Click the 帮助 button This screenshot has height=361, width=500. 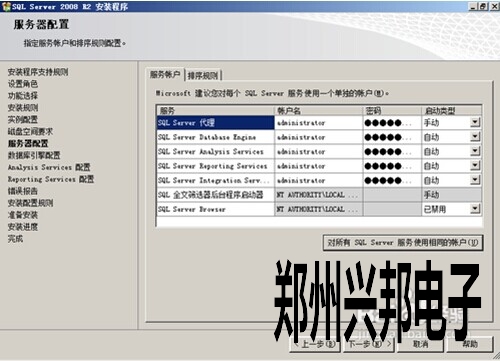(470, 344)
